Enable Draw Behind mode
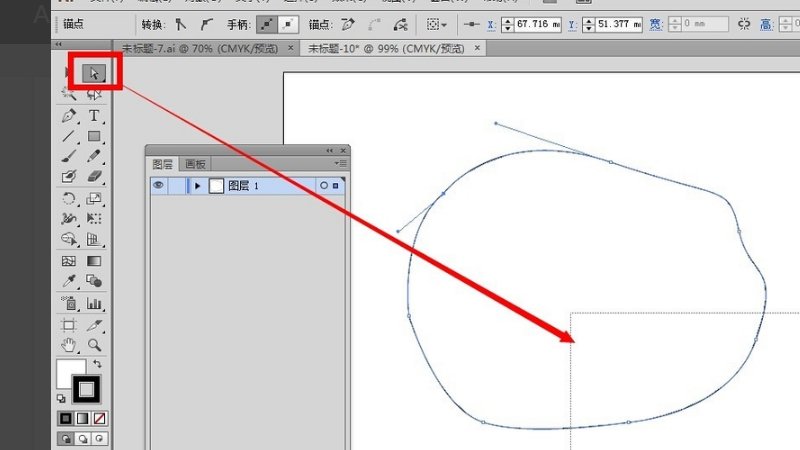This screenshot has width=800, height=450. tap(82, 439)
